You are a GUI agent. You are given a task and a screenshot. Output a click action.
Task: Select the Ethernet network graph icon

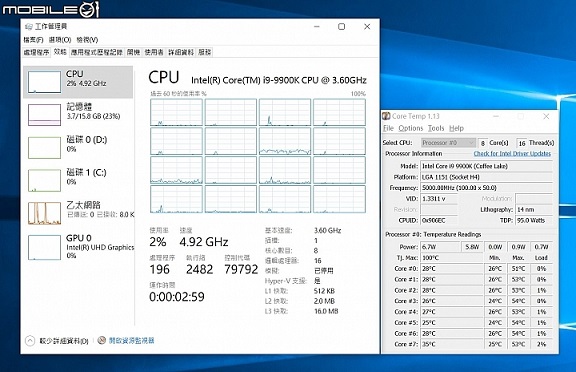click(44, 213)
